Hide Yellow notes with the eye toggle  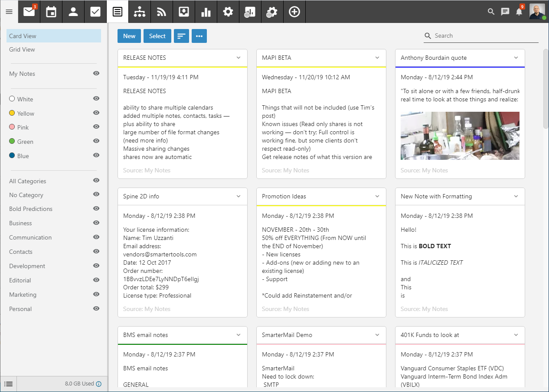tap(96, 113)
